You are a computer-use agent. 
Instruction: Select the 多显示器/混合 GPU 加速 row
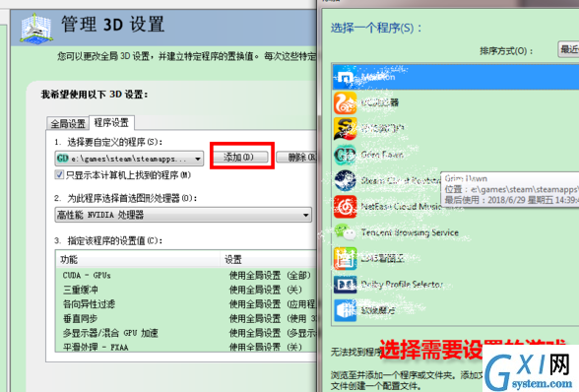(186, 333)
